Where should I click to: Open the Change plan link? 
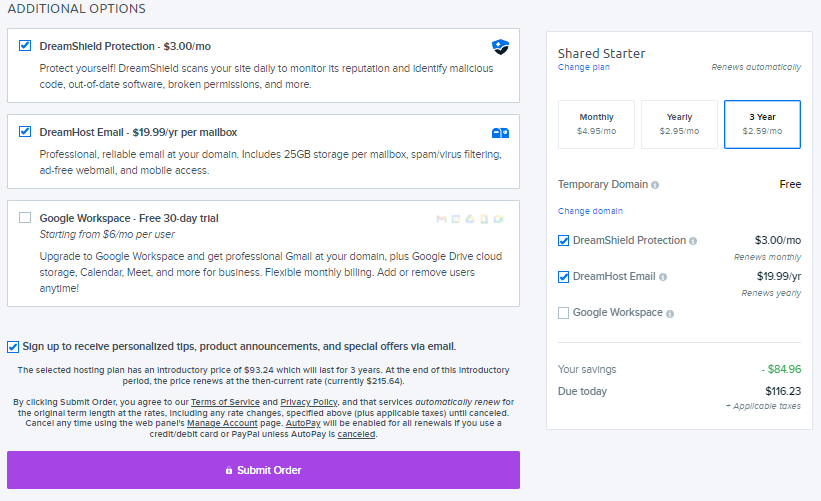pyautogui.click(x=584, y=68)
